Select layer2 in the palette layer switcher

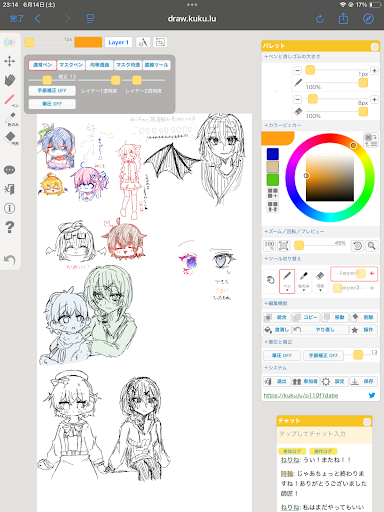(x=354, y=288)
